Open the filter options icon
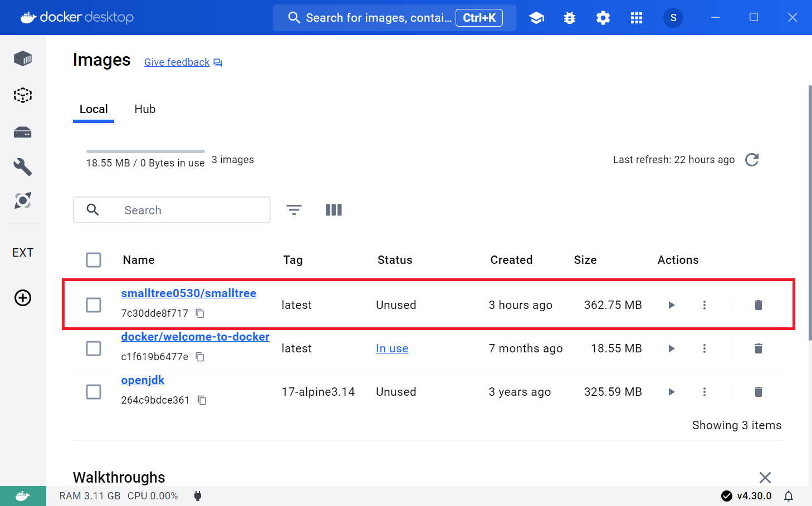The image size is (812, 506). coord(294,210)
